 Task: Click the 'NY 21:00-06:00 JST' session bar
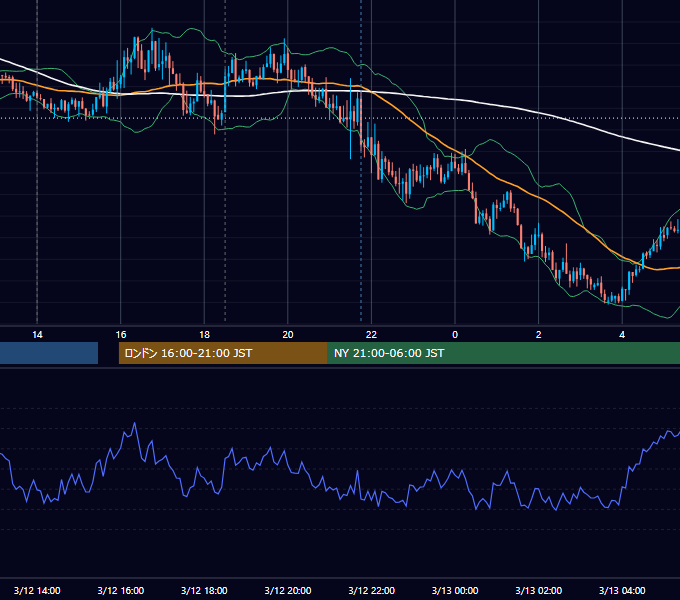503,353
